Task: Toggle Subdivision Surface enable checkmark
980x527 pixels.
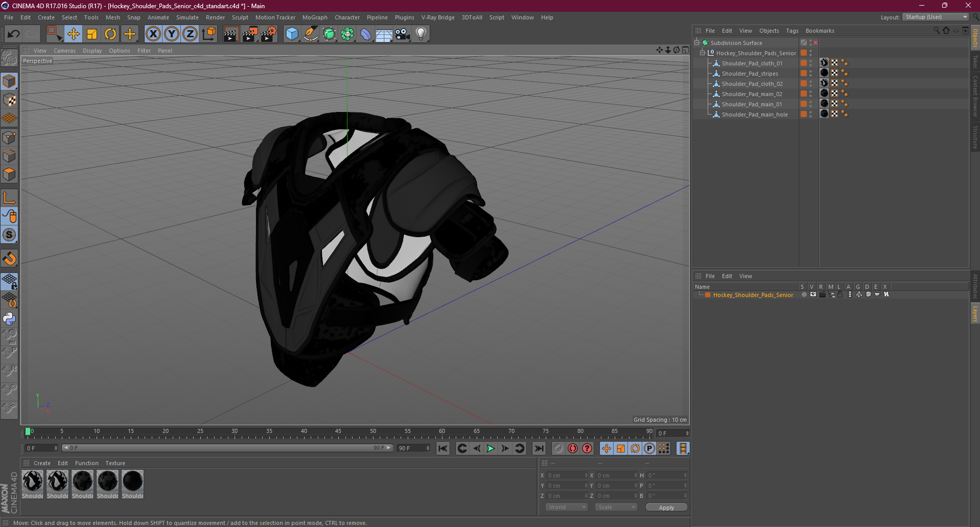Action: click(804, 43)
